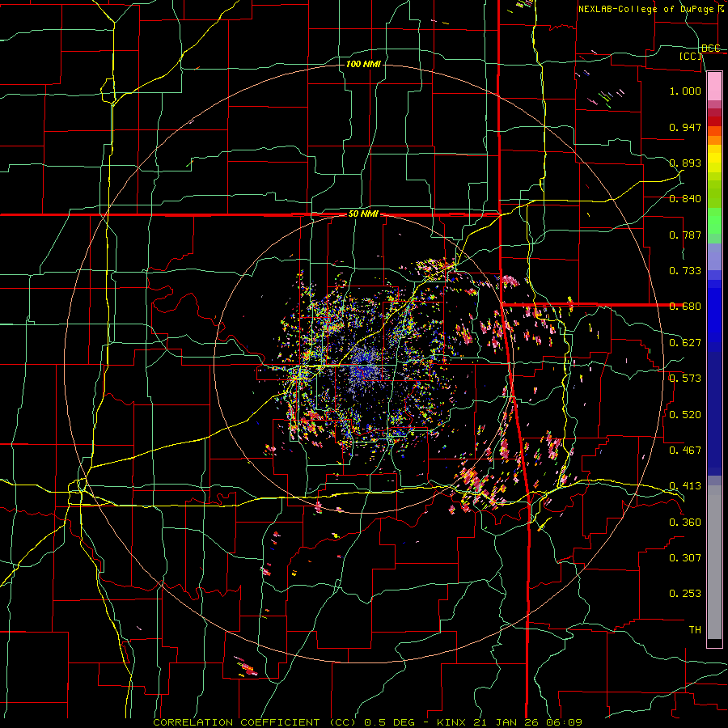The height and width of the screenshot is (728, 728).
Task: Select the 0.307 scale value
Action: coord(685,558)
